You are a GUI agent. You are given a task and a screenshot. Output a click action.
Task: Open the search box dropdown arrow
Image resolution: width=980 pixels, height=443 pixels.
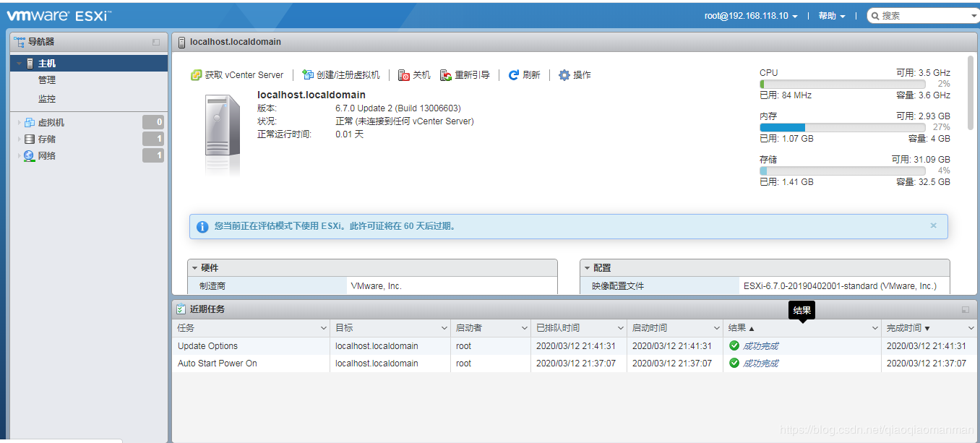pos(974,16)
